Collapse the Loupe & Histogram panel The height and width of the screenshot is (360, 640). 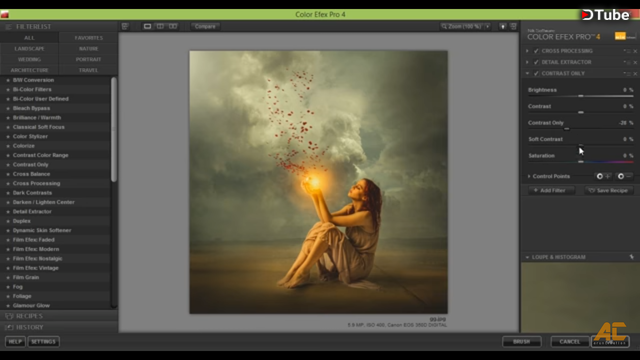pyautogui.click(x=527, y=257)
